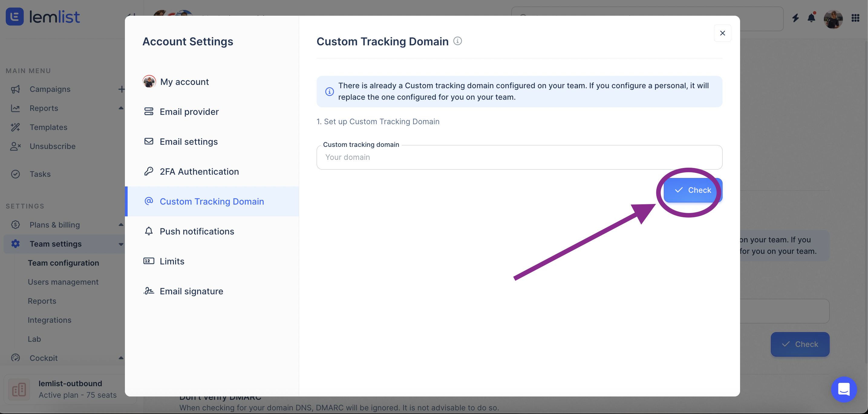Click the Push notifications bell icon

pos(148,231)
